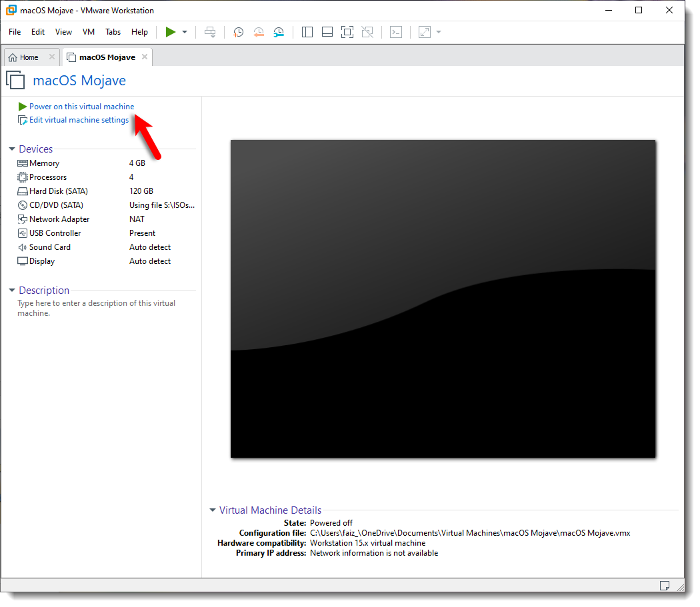Image resolution: width=700 pixels, height=607 pixels.
Task: Open the Snapshot Manager icon
Action: tap(279, 32)
